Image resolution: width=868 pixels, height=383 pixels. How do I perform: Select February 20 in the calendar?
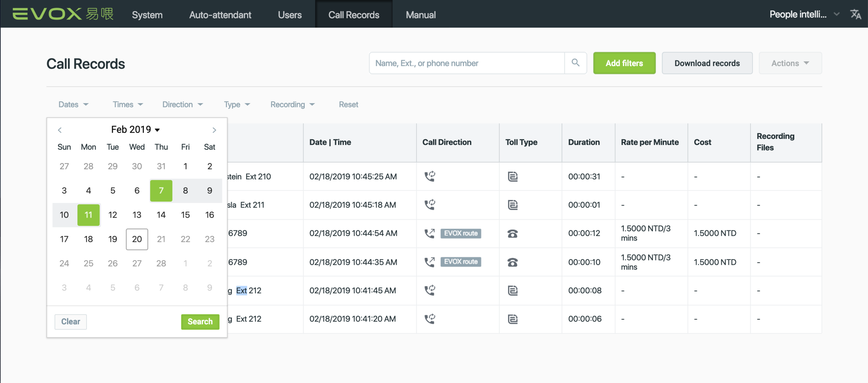pos(137,239)
